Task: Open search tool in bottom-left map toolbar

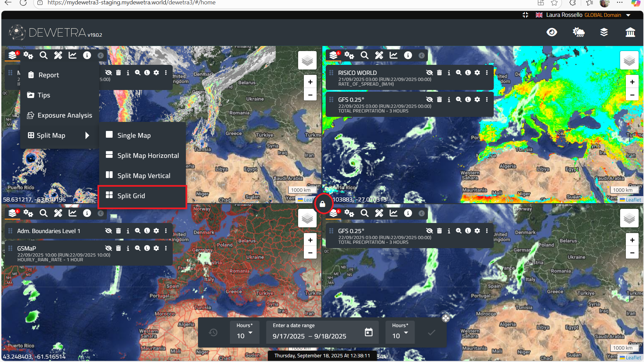Action: [43, 213]
